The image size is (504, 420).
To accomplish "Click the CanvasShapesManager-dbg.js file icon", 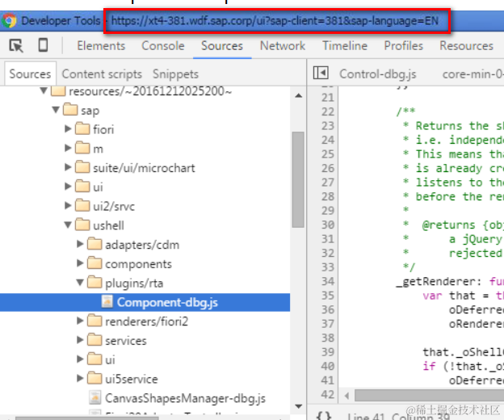I will pos(94,397).
